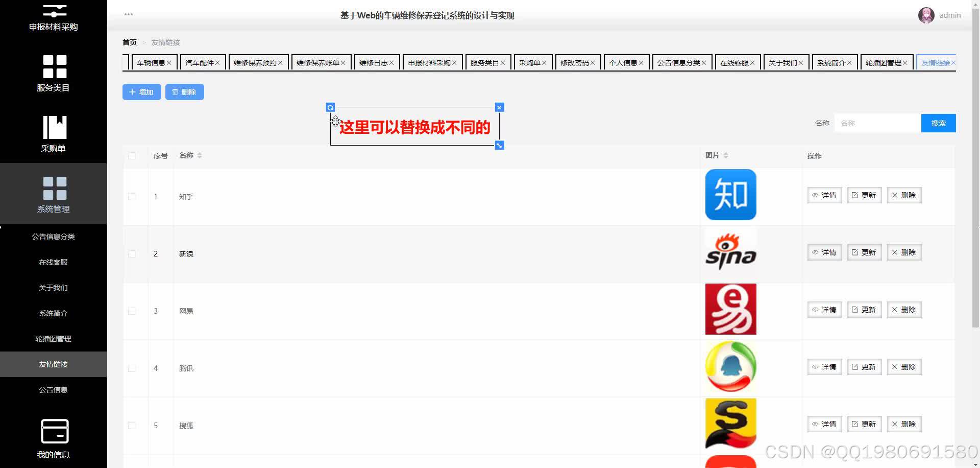This screenshot has width=980, height=468.
Task: Check the row checkbox for 知乎
Action: click(132, 197)
